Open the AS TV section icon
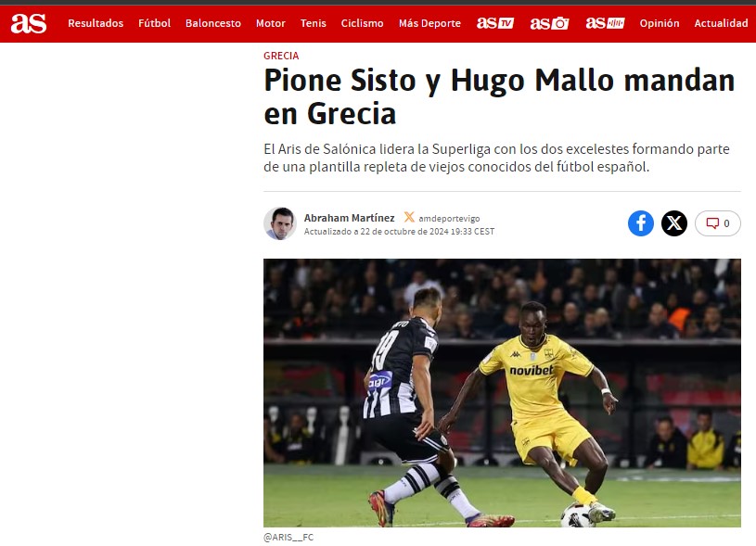 (x=495, y=23)
